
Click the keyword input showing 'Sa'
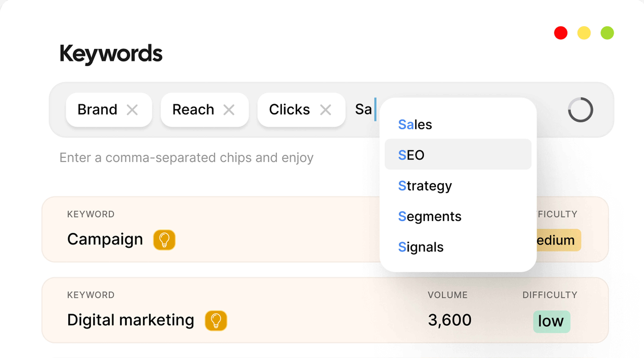click(364, 109)
